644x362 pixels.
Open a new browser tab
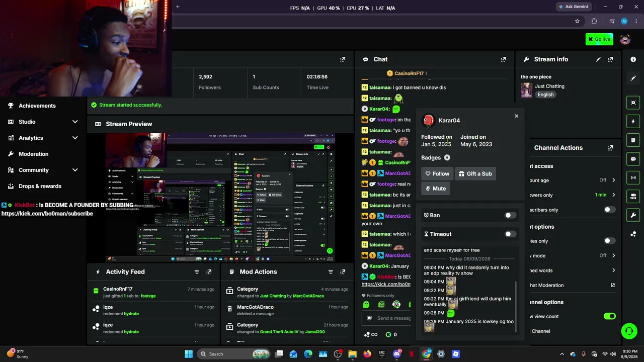tap(178, 7)
